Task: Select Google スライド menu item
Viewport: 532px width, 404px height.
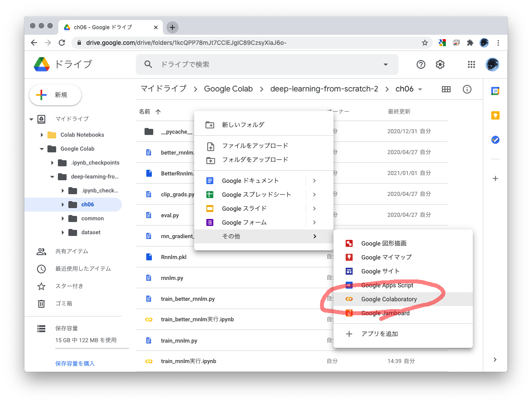Action: (264, 209)
